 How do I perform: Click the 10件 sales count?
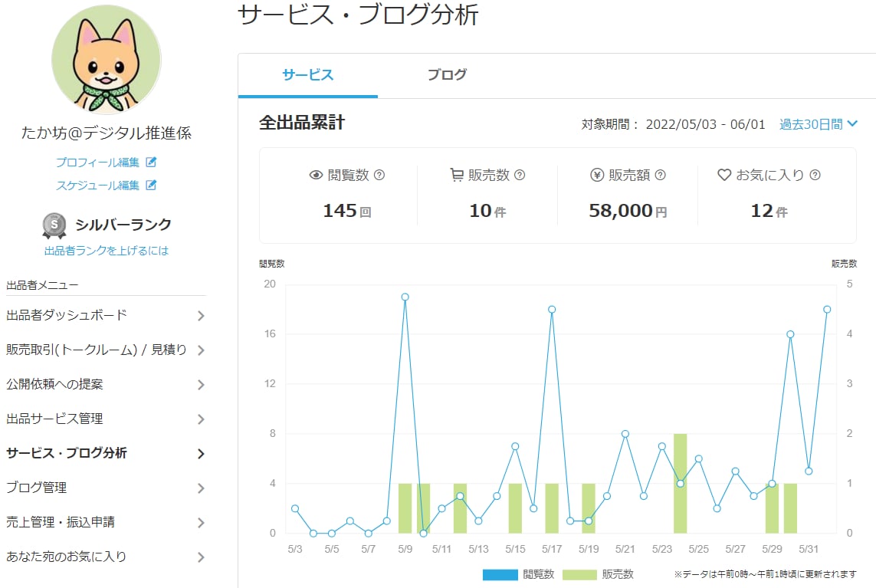[x=487, y=211]
